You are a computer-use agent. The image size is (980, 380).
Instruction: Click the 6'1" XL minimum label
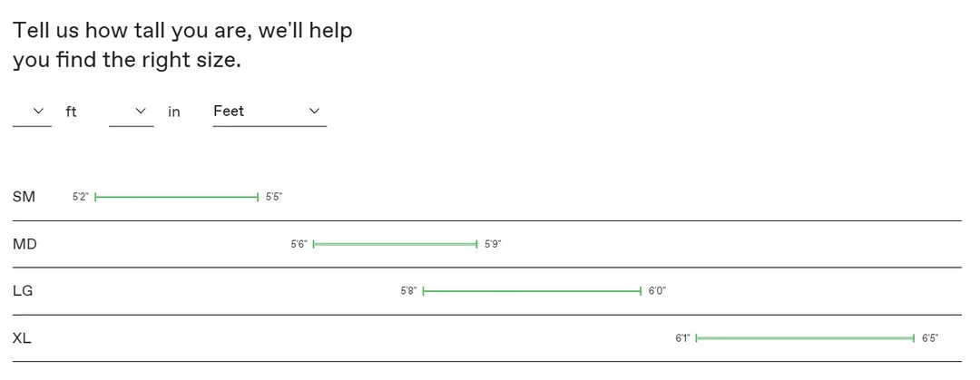point(682,338)
